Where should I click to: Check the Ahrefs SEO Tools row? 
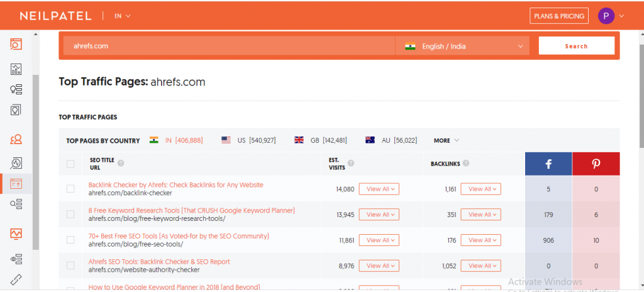point(70,266)
